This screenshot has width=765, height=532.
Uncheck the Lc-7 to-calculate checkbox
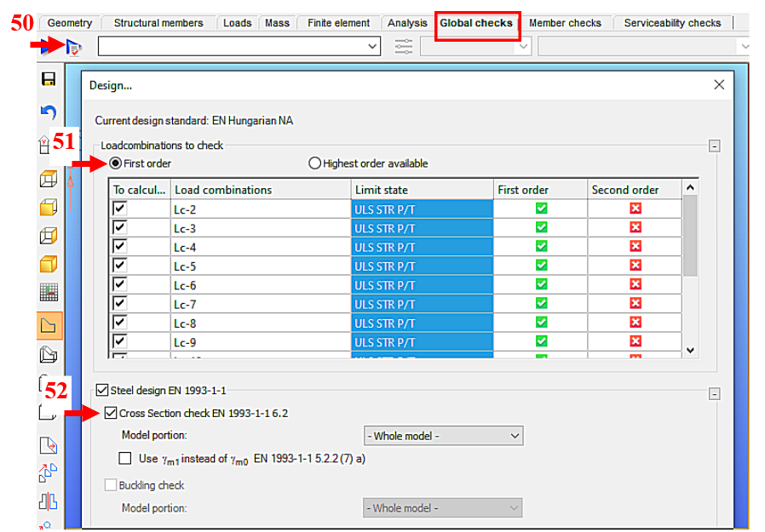coord(119,304)
